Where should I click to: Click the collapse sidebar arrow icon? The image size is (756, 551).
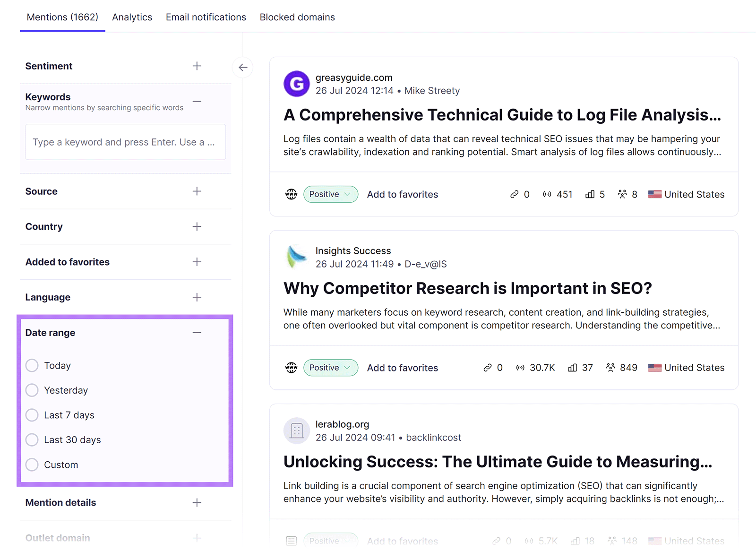243,68
